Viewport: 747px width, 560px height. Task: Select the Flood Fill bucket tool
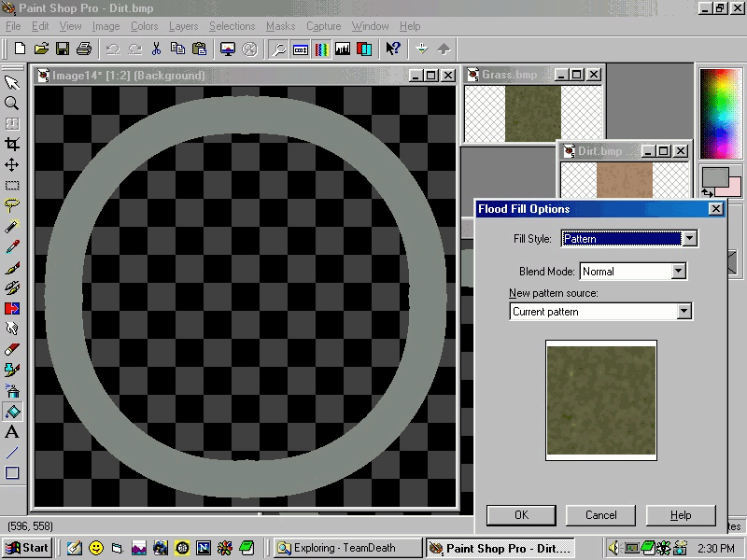tap(12, 412)
